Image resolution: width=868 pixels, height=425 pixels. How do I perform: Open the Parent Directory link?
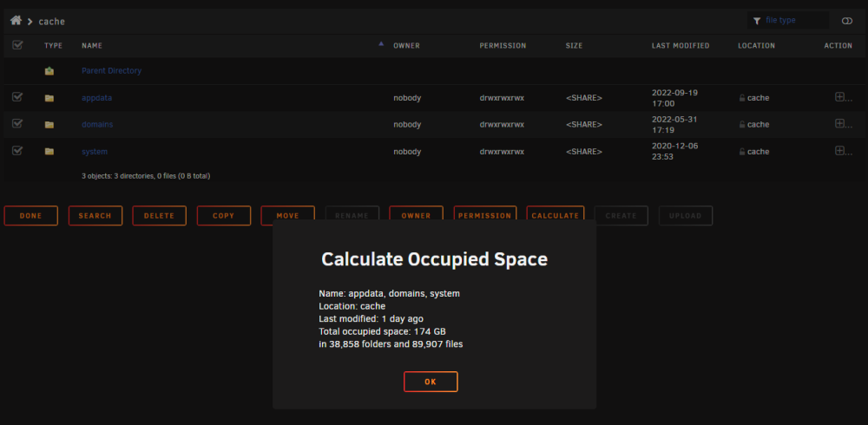[x=111, y=71]
